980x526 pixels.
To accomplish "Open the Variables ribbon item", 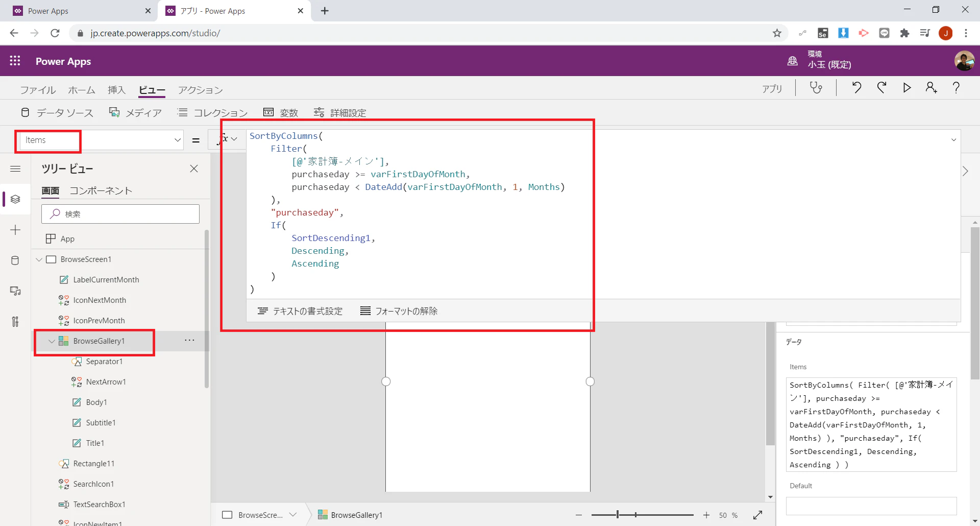I will pyautogui.click(x=281, y=112).
